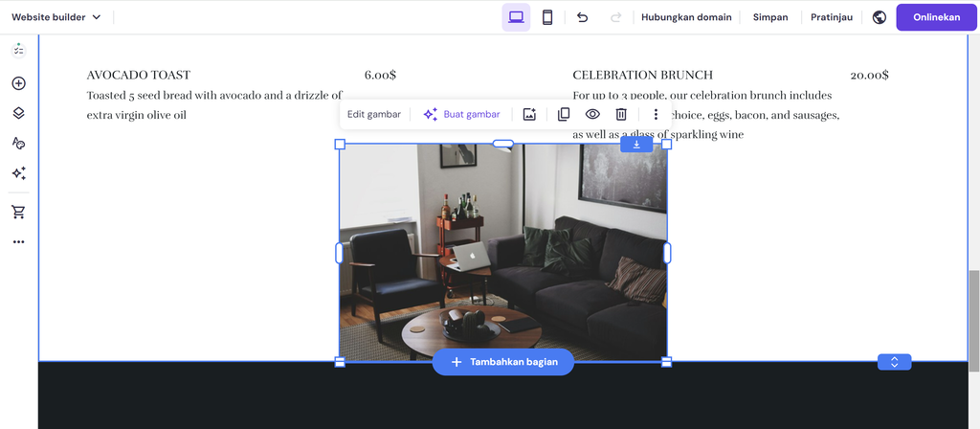
Task: Click the replace image icon
Action: [529, 115]
